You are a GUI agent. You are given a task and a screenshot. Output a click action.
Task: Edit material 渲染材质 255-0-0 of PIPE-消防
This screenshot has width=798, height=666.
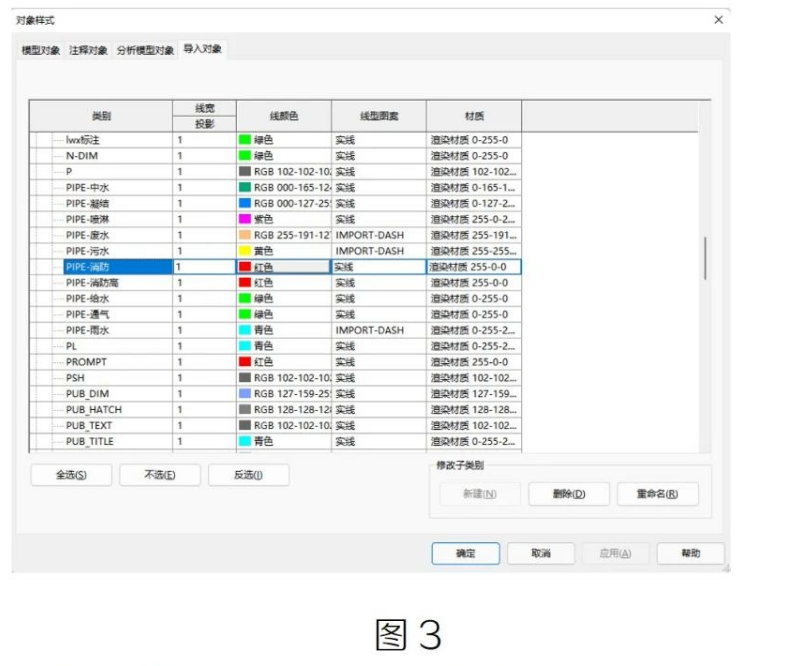(474, 267)
